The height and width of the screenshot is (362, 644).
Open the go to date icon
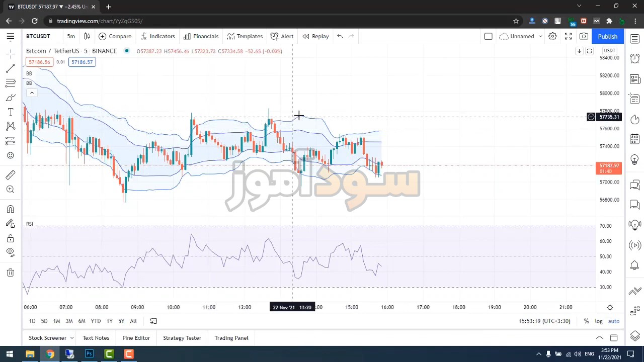153,321
